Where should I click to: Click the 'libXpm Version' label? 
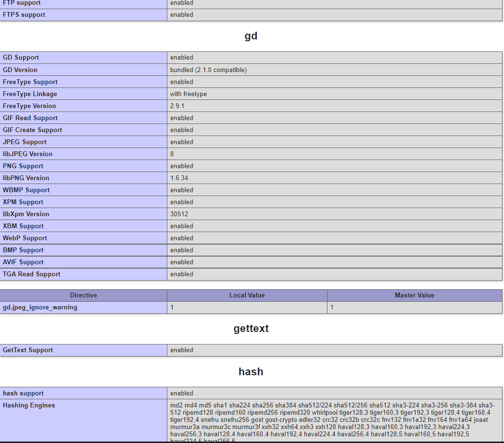pyautogui.click(x=26, y=214)
